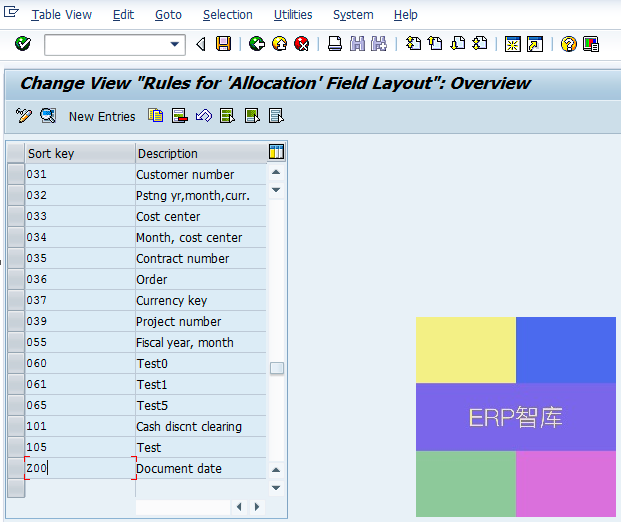
Task: Open the Table View menu
Action: pyautogui.click(x=61, y=15)
